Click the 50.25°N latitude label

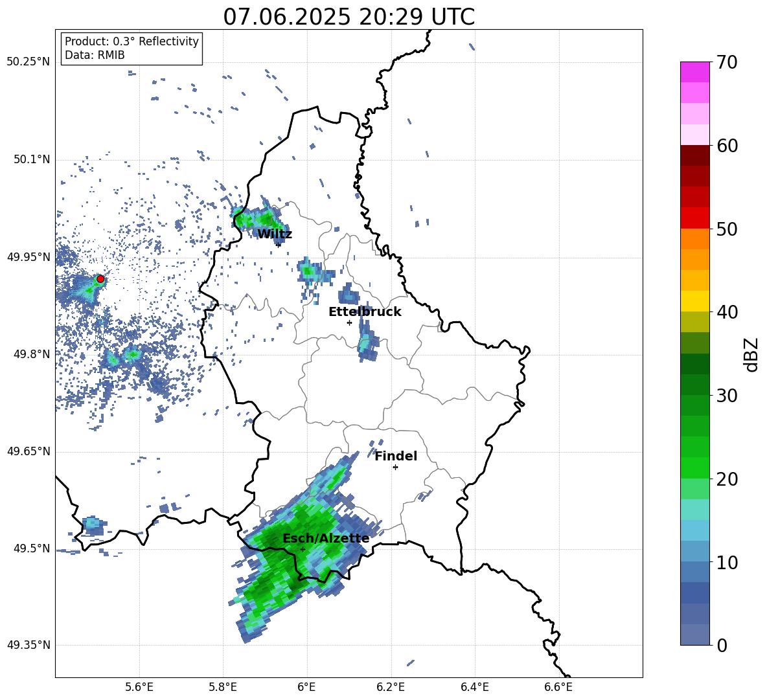coord(29,62)
